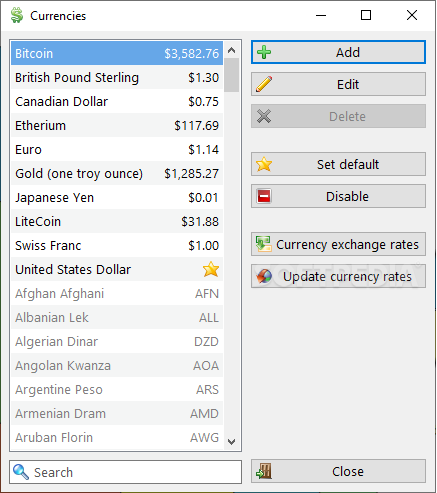Image resolution: width=437 pixels, height=493 pixels.
Task: Click the Currency exchange rates icon
Action: [263, 244]
